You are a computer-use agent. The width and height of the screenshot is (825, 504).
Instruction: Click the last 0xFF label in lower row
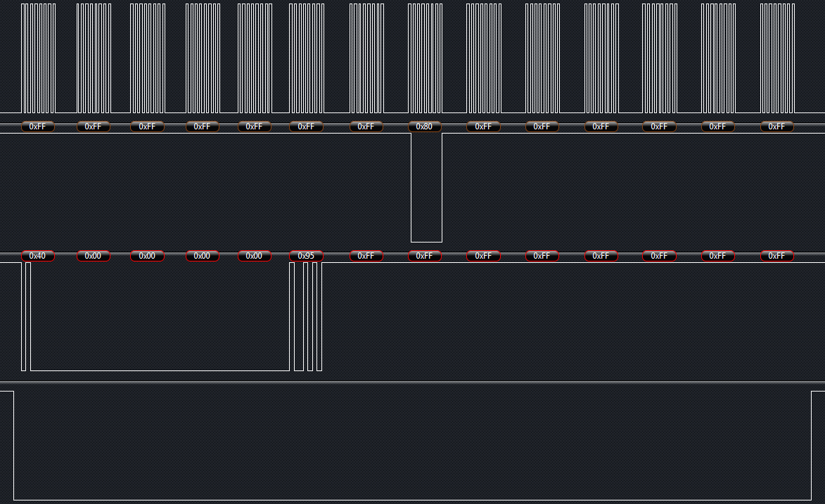tap(776, 256)
